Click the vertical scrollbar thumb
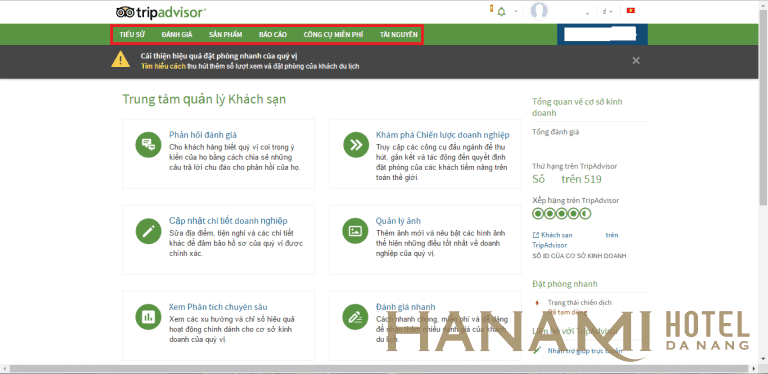 point(763,109)
